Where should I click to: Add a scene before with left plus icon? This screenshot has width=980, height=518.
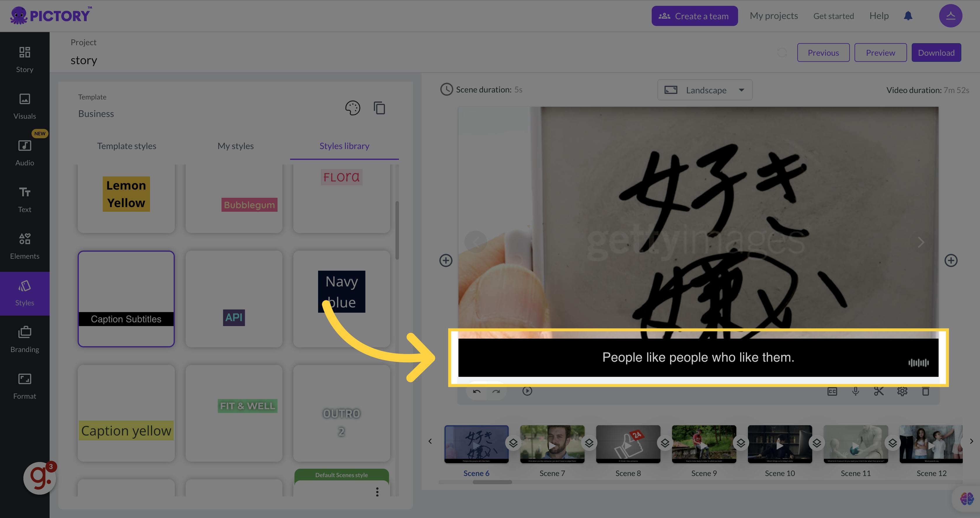click(446, 260)
